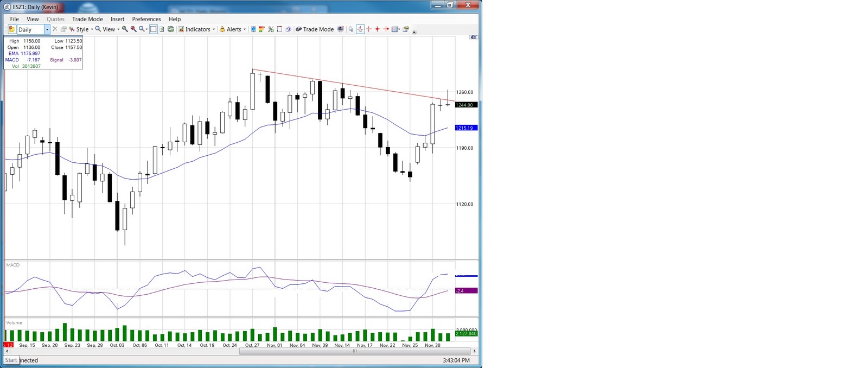Open the Insert menu

click(x=118, y=19)
